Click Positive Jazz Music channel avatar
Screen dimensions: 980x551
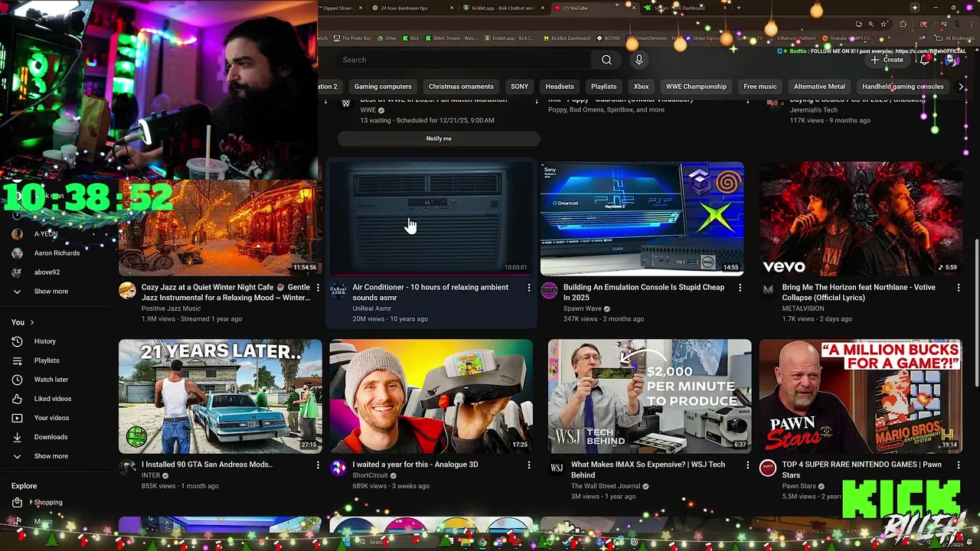click(x=127, y=291)
